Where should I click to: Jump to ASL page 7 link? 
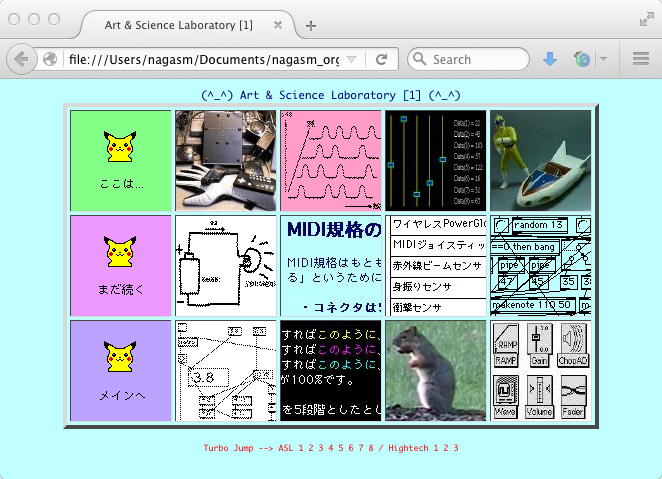pyautogui.click(x=361, y=448)
